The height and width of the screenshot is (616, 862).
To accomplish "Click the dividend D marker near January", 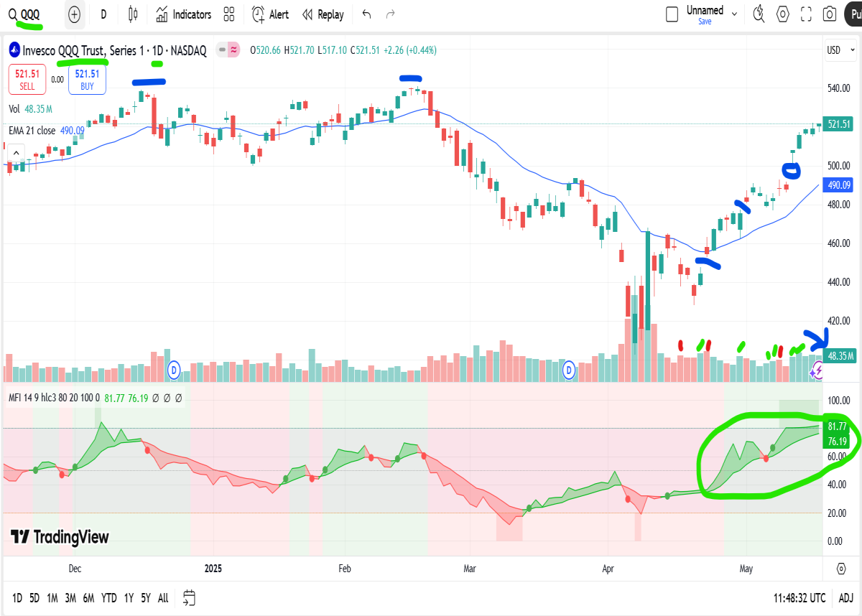I will (173, 370).
